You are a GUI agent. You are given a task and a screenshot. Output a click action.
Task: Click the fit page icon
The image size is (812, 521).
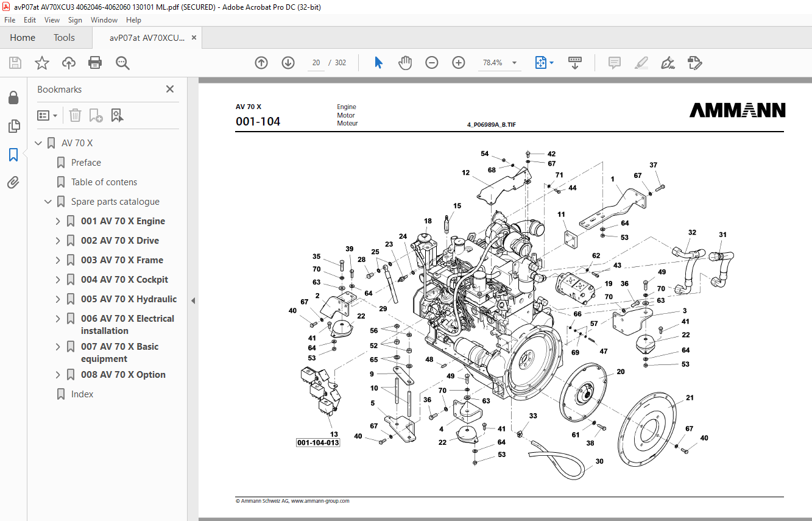(541, 63)
